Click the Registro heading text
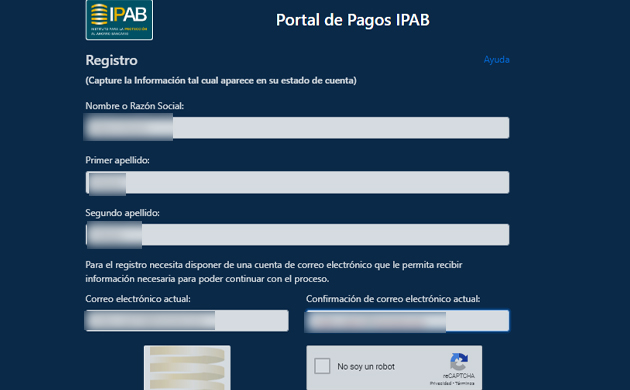The width and height of the screenshot is (630, 390). point(111,60)
